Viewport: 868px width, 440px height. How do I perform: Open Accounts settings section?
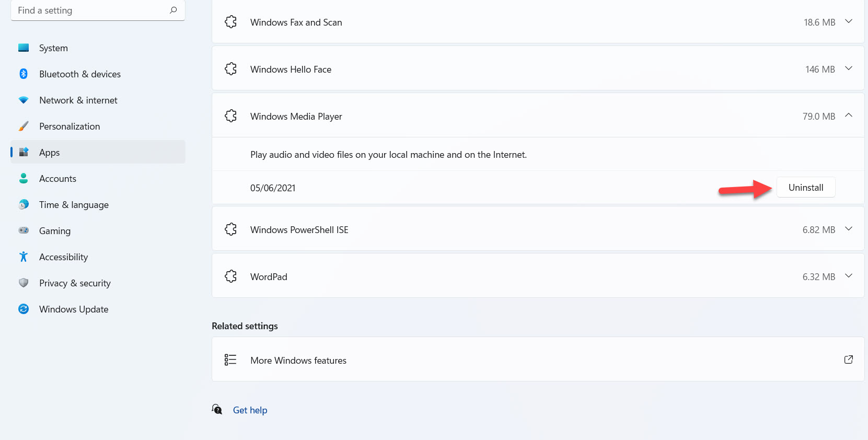[x=57, y=179]
